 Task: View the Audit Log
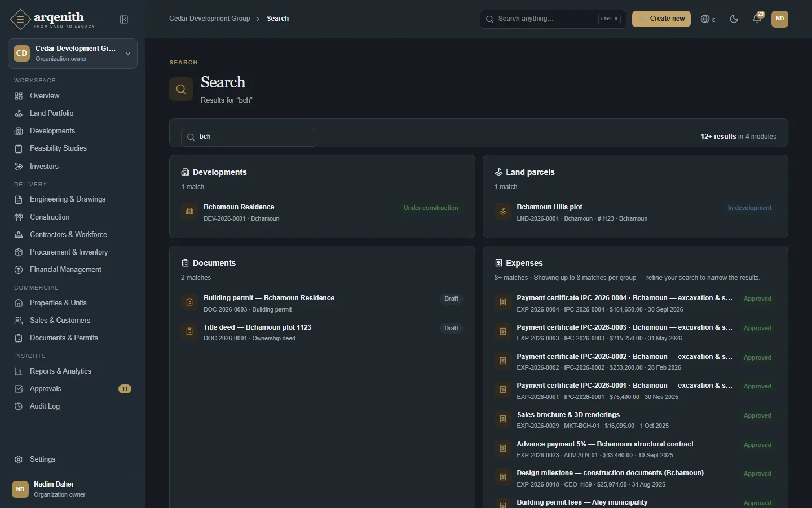(73, 406)
